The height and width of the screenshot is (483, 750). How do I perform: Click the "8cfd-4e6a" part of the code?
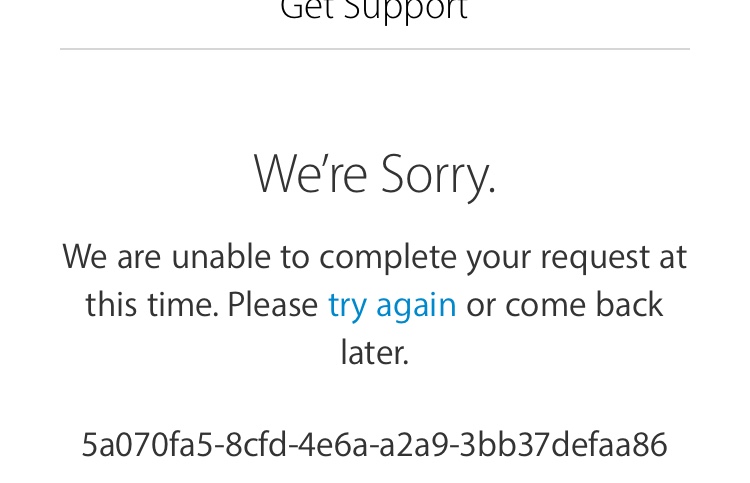click(296, 445)
